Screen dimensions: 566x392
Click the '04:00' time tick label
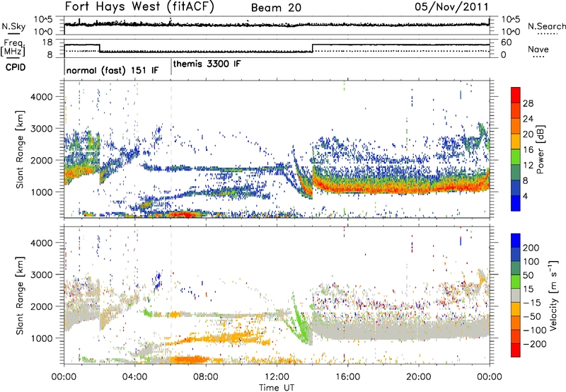point(135,377)
